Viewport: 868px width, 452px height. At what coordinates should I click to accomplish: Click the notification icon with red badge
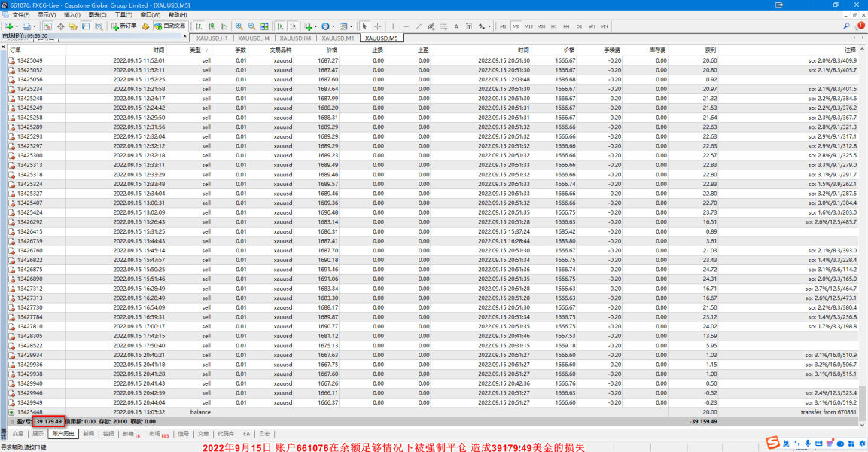861,25
